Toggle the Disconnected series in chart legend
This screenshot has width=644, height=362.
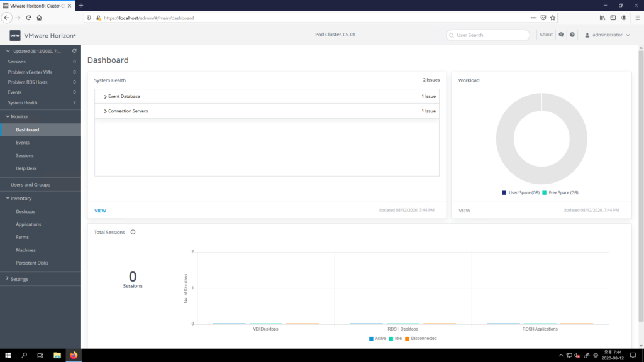pos(420,339)
